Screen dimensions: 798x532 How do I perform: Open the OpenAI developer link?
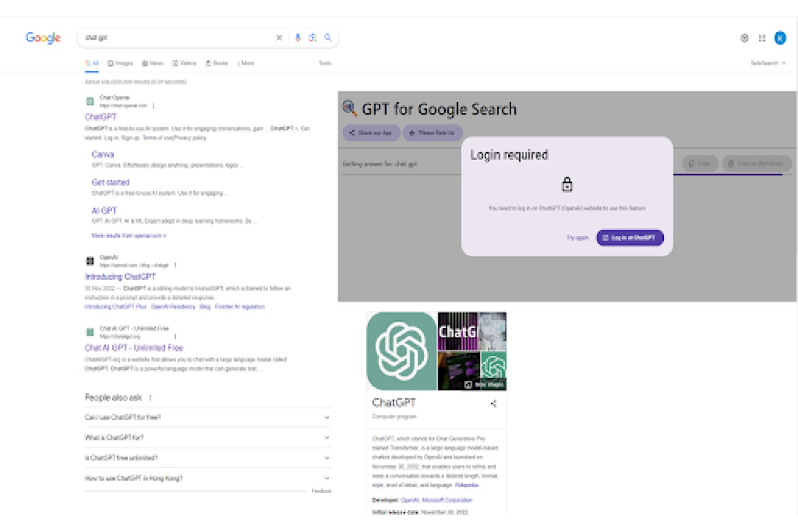click(x=410, y=500)
